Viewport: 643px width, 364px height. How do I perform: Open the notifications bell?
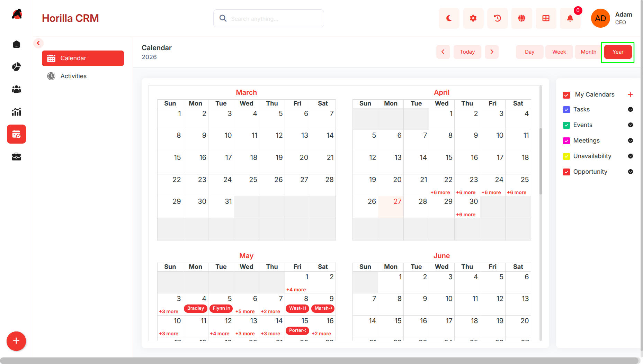click(x=570, y=18)
